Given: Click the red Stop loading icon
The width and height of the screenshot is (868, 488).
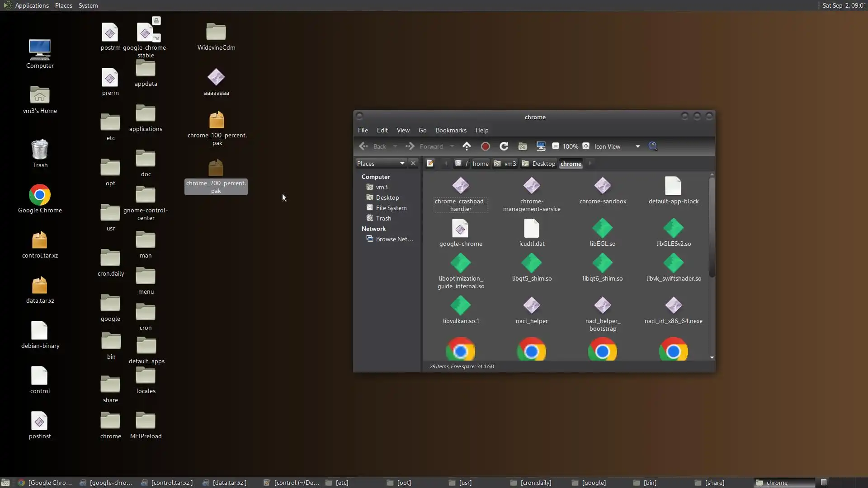Looking at the screenshot, I should click(485, 146).
